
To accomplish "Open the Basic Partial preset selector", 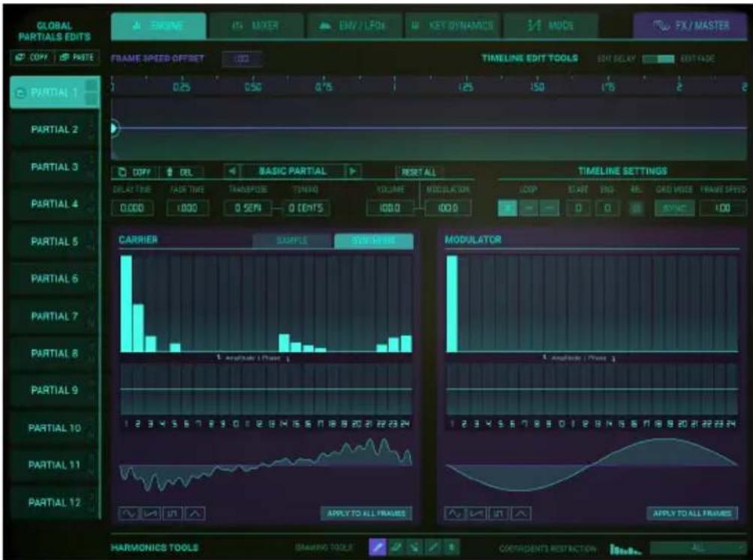I will 293,171.
